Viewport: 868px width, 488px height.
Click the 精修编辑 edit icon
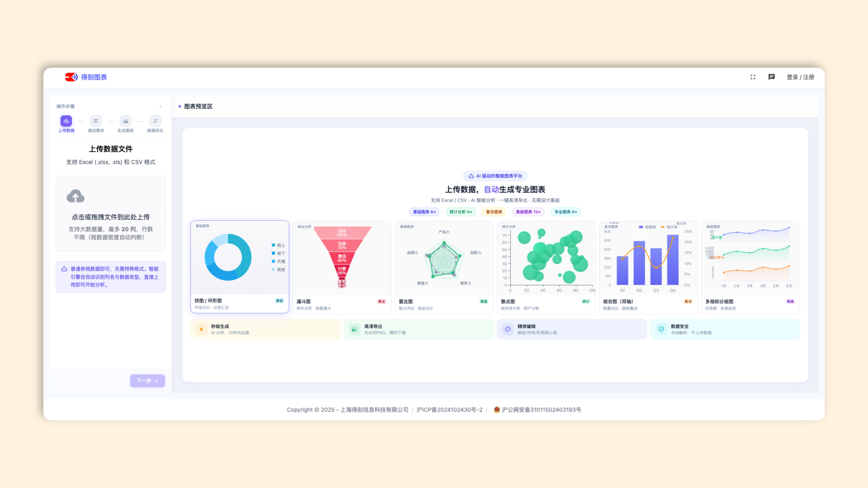pyautogui.click(x=507, y=329)
